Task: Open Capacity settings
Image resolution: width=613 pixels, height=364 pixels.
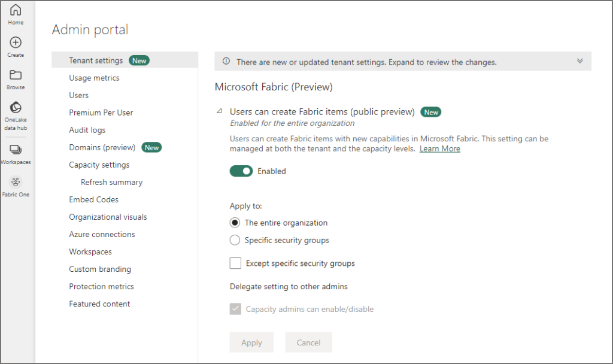Action: tap(99, 165)
